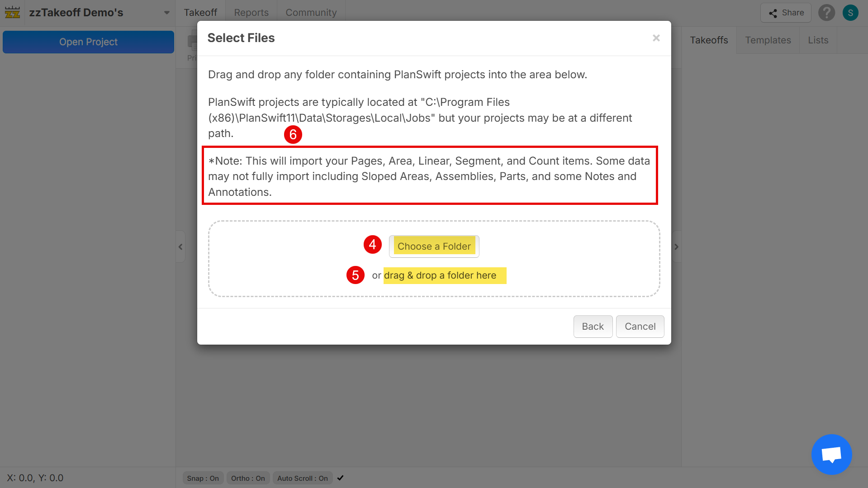The height and width of the screenshot is (488, 868).
Task: Click the Cancel button in dialog
Action: coord(640,327)
